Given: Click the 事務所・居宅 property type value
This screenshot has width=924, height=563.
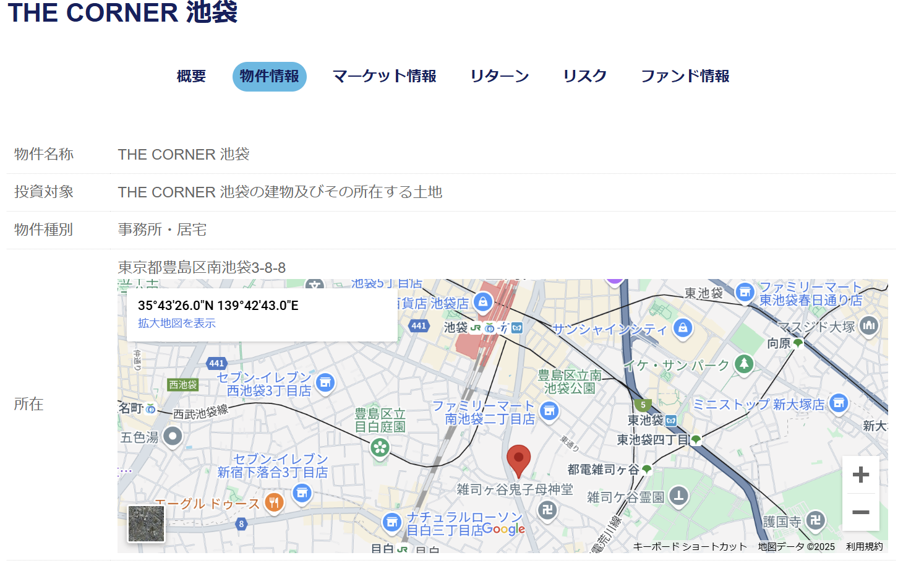Looking at the screenshot, I should [162, 230].
